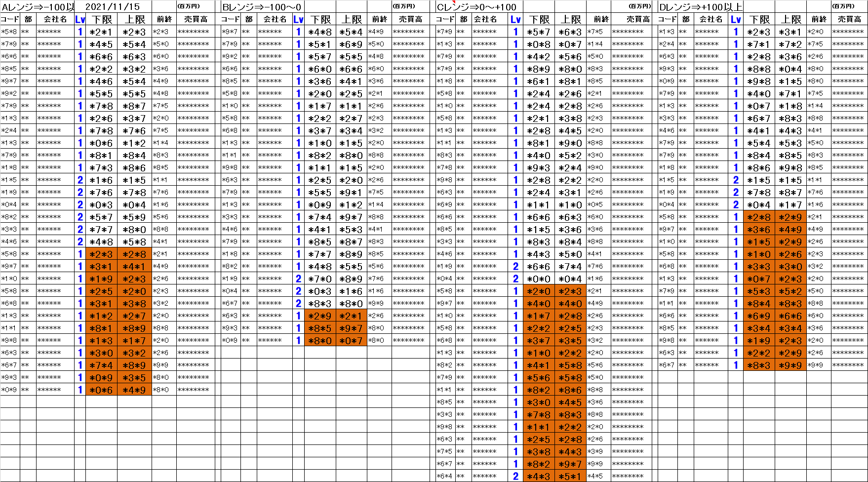Image resolution: width=868 pixels, height=482 pixels.
Task: Click Lv 2 beside Dレンジ 下限 *7*8
Action: (736, 192)
